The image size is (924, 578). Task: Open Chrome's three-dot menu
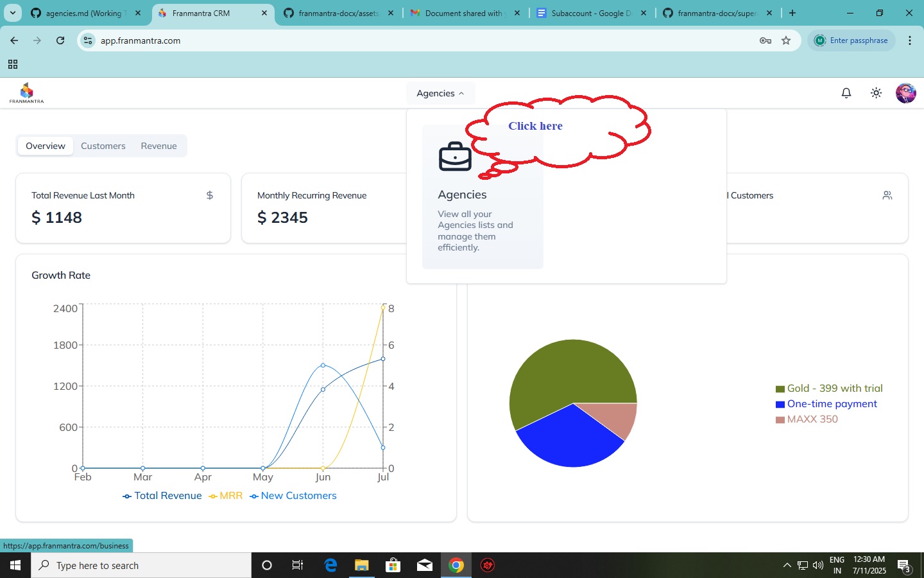pos(910,40)
